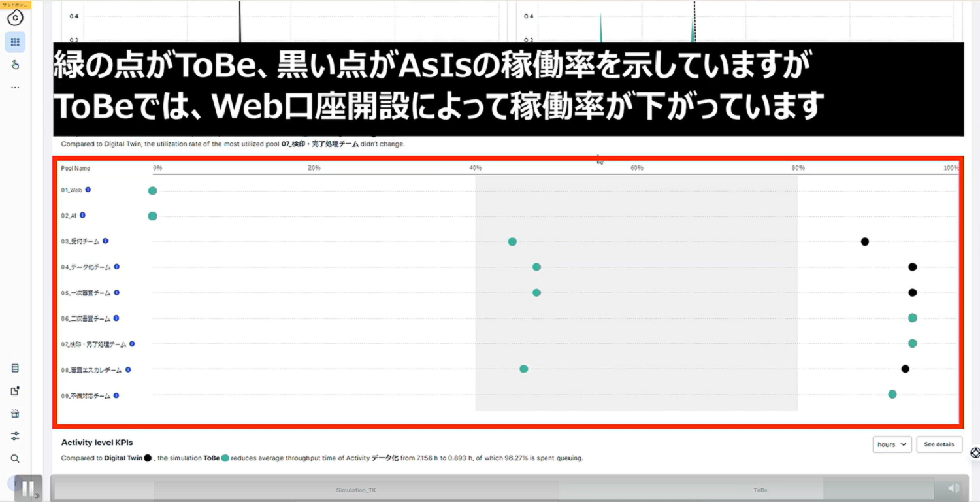This screenshot has width=980, height=502.
Task: Open the three-dots more menu
Action: [15, 87]
